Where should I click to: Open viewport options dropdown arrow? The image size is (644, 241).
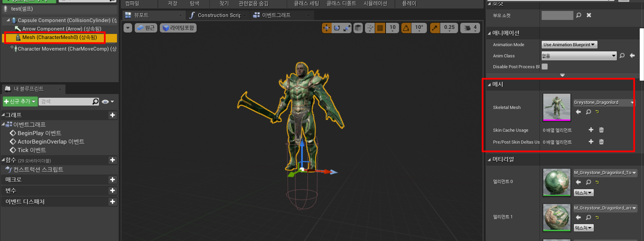point(128,28)
